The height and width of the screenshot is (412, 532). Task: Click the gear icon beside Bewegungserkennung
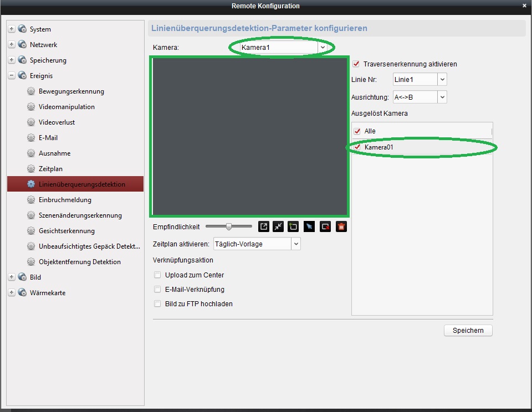tap(31, 91)
